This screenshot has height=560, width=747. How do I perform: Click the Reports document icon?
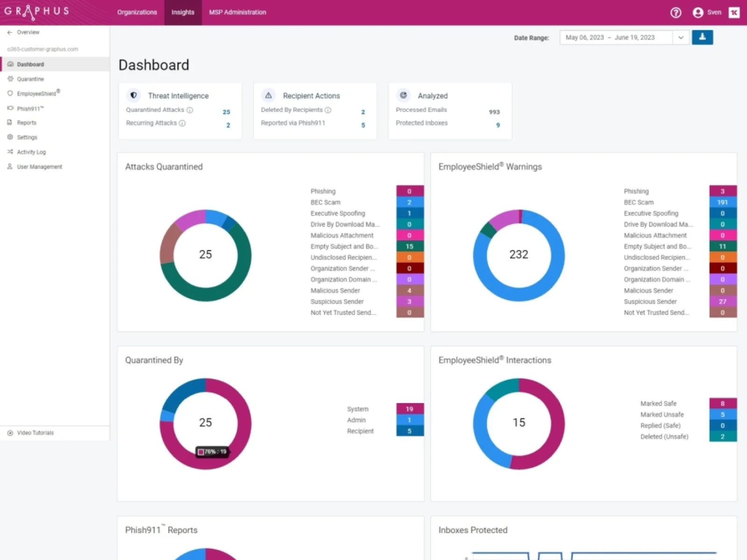(10, 122)
